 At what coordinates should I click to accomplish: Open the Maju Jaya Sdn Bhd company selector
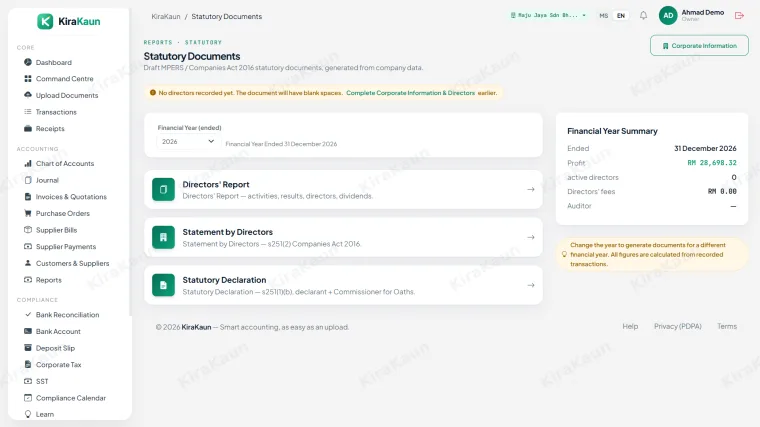click(x=548, y=16)
